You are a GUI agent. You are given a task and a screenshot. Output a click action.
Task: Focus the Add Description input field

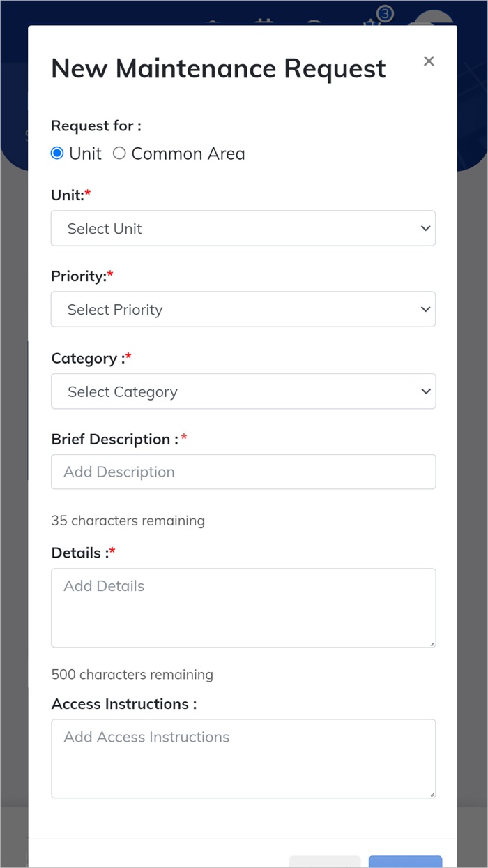(x=243, y=472)
